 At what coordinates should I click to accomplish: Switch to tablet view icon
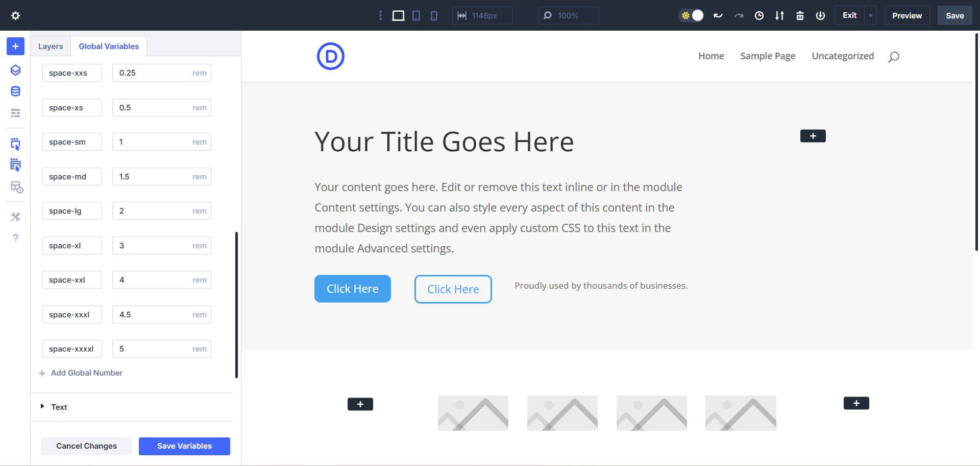coord(416,15)
